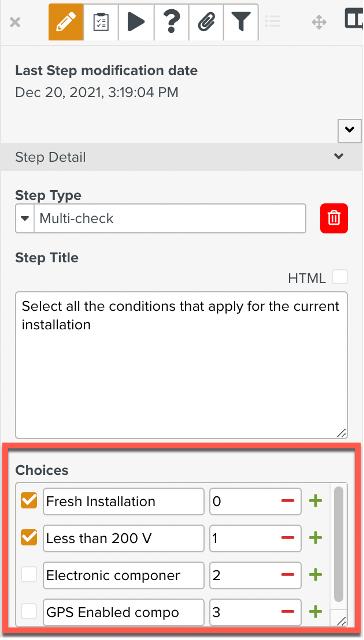This screenshot has height=640, width=364.
Task: Collapse the Step Detail section
Action: pyautogui.click(x=338, y=156)
